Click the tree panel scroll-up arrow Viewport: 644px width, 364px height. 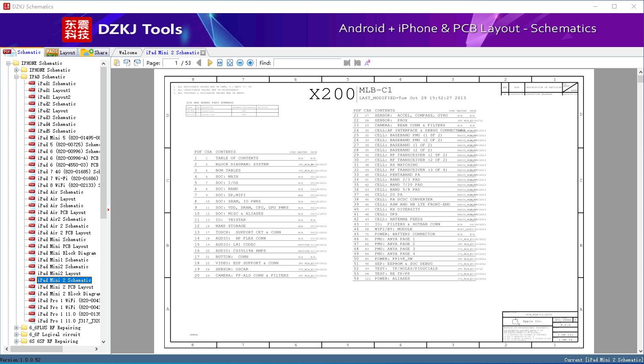[103, 64]
